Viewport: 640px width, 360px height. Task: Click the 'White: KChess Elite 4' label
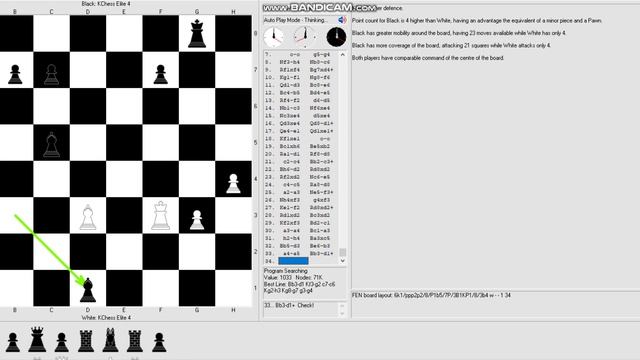[x=106, y=317]
